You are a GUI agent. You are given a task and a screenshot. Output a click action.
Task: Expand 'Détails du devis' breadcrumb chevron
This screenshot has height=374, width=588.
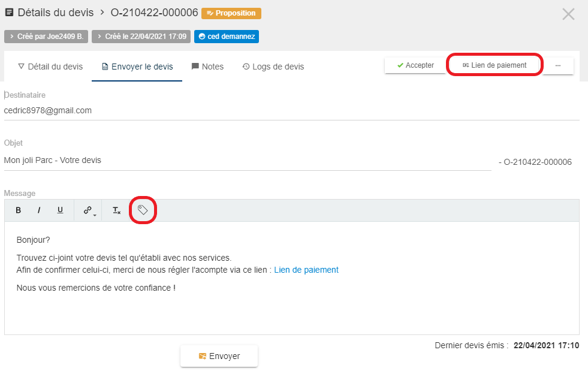click(102, 12)
